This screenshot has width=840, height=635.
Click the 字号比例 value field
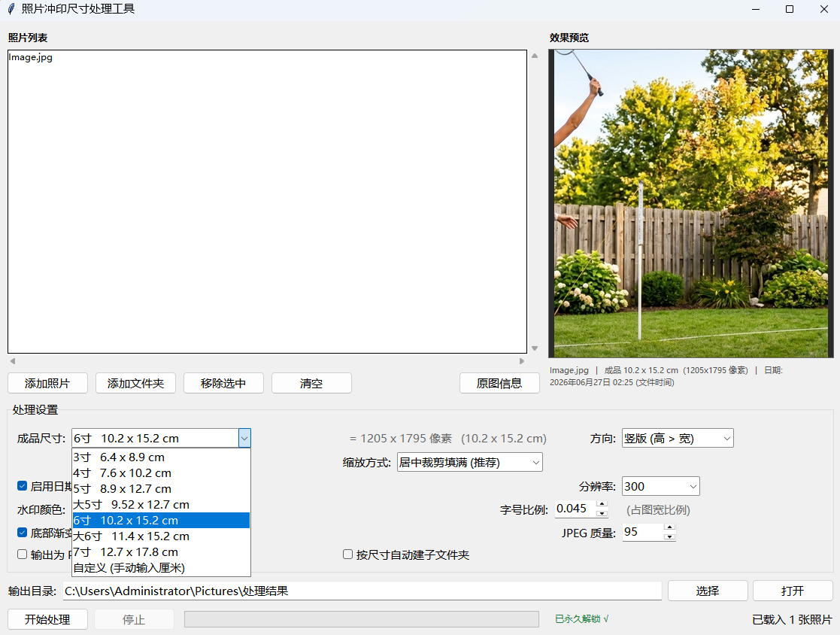click(575, 509)
